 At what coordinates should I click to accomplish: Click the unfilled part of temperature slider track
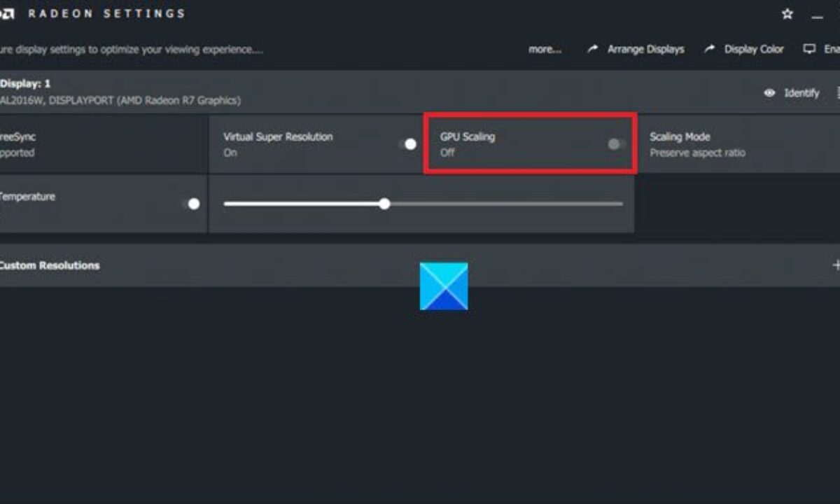(x=505, y=204)
